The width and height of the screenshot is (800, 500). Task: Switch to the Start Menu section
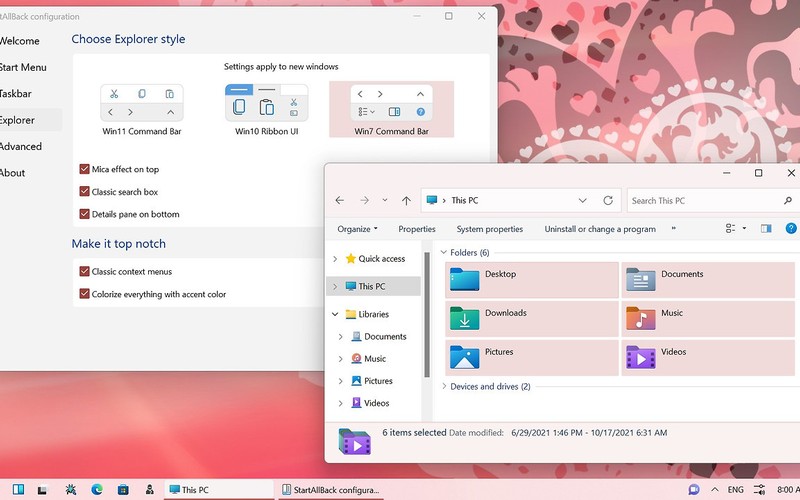click(x=23, y=67)
